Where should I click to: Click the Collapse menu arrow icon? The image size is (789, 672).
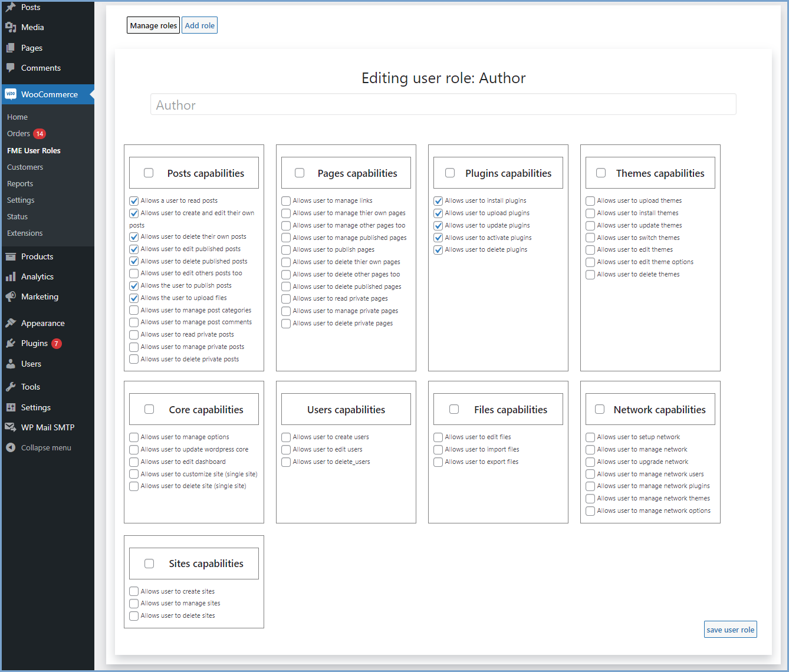click(11, 447)
